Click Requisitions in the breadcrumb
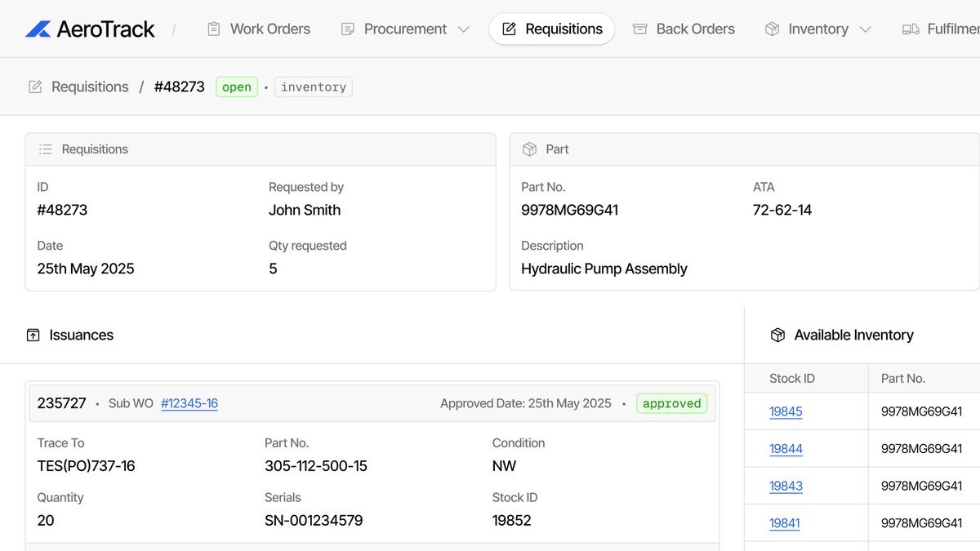This screenshot has height=551, width=980. point(90,87)
